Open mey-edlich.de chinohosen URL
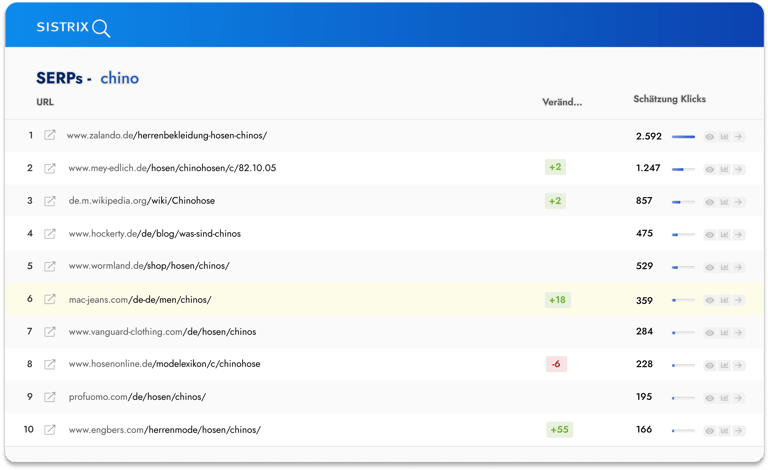Viewport: 768px width, 470px height. [x=172, y=168]
